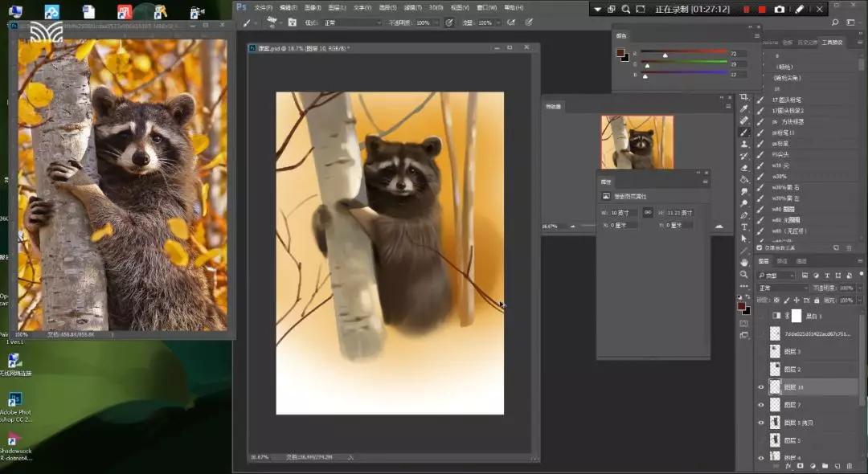Image resolution: width=868 pixels, height=474 pixels.
Task: Hide layer 图层 10 using its eye icon
Action: coord(761,387)
